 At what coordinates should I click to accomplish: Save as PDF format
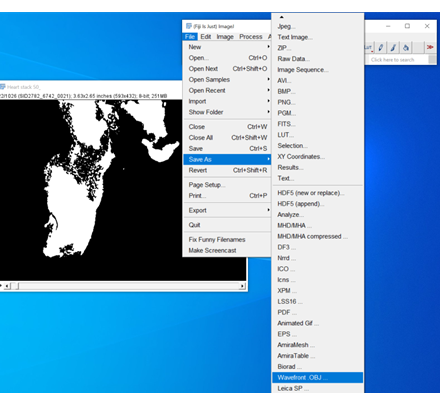318,312
